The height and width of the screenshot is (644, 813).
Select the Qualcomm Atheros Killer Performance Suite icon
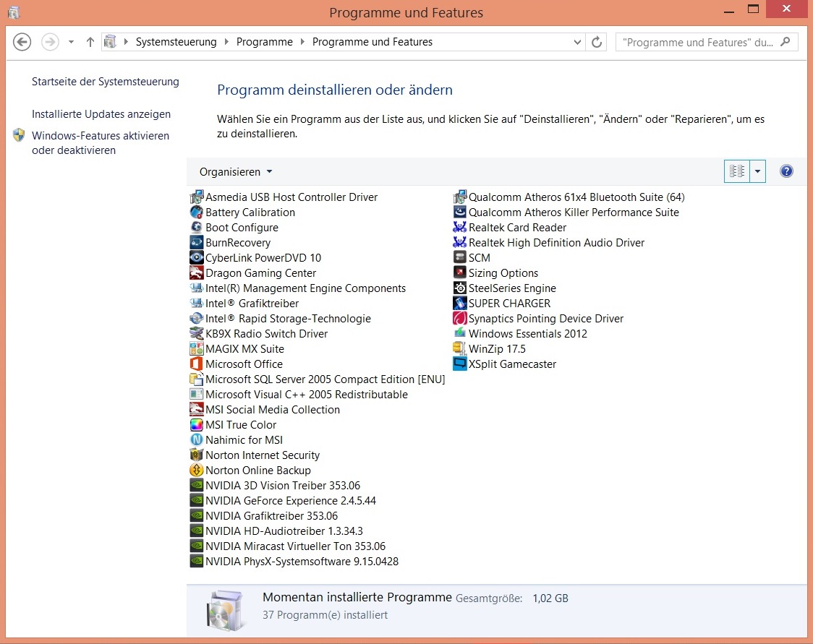460,212
